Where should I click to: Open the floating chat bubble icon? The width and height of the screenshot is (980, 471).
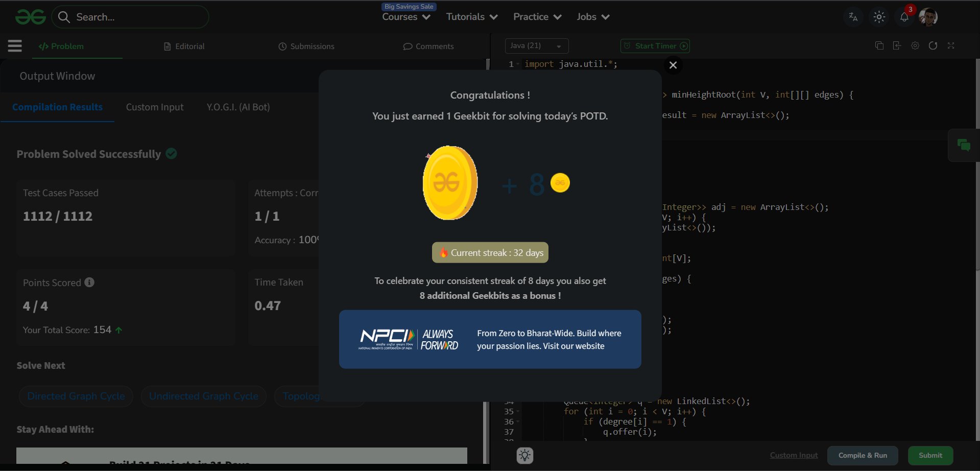964,146
